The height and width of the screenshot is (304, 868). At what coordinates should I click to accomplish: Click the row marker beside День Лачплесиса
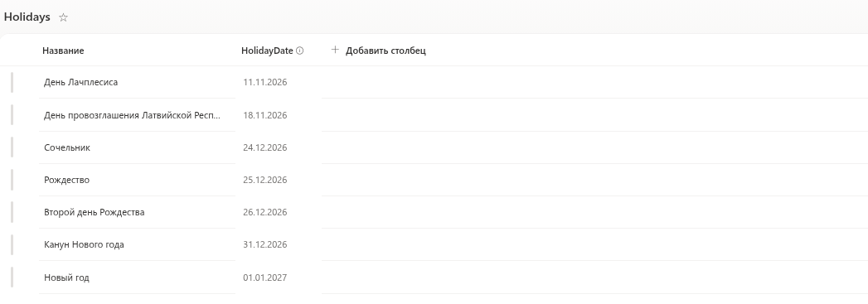[x=12, y=82]
